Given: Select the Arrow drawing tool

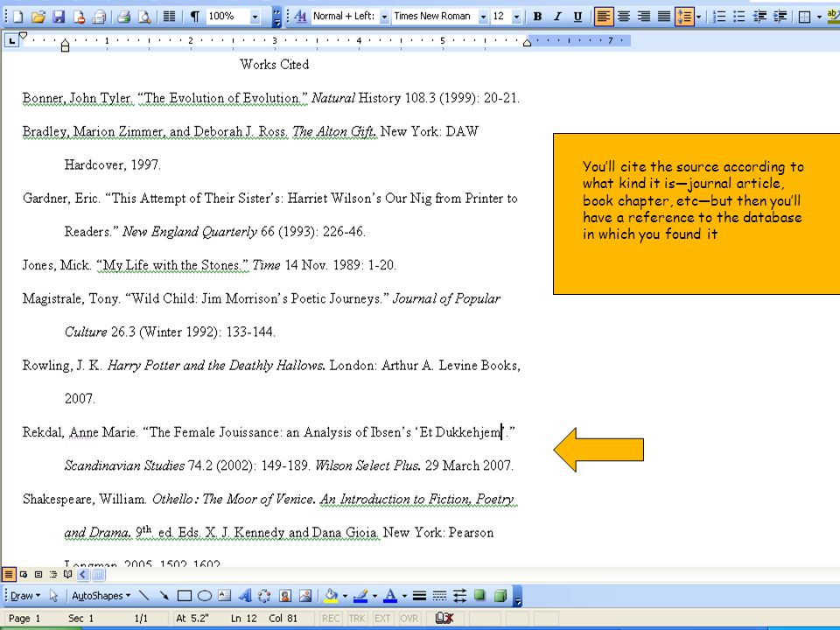Looking at the screenshot, I should [164, 596].
